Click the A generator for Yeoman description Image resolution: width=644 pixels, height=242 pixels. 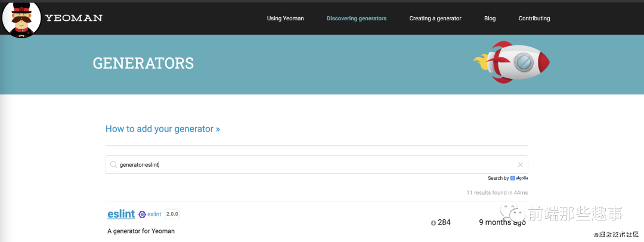(141, 231)
